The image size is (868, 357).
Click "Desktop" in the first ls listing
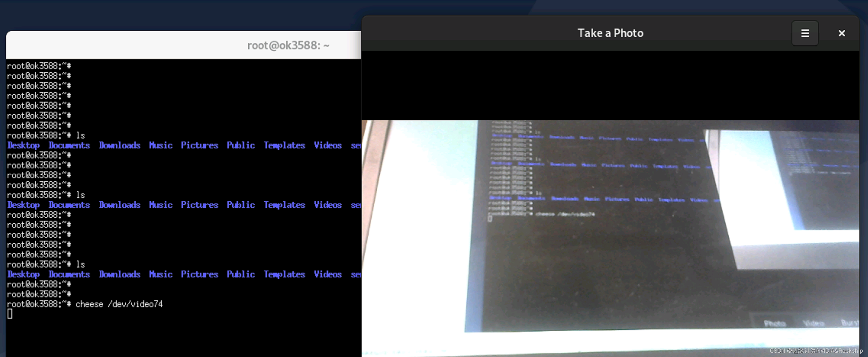(x=24, y=145)
